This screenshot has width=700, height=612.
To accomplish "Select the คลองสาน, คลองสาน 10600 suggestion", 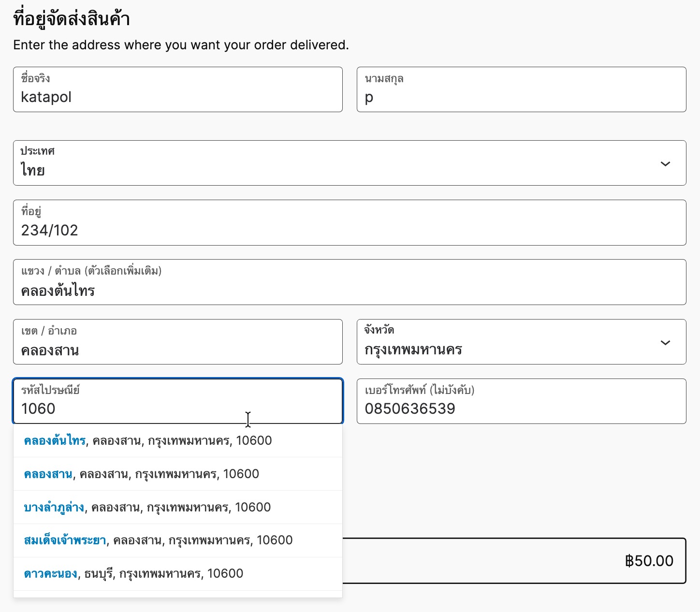I will 142,474.
